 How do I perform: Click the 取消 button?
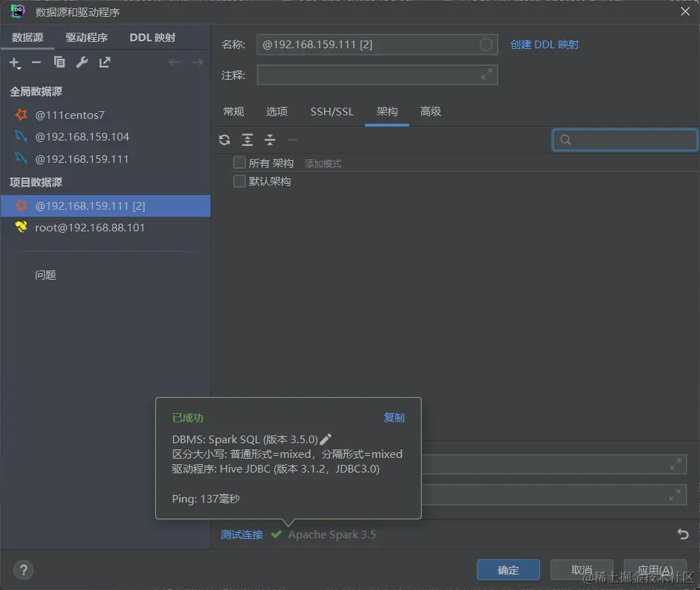coord(582,570)
